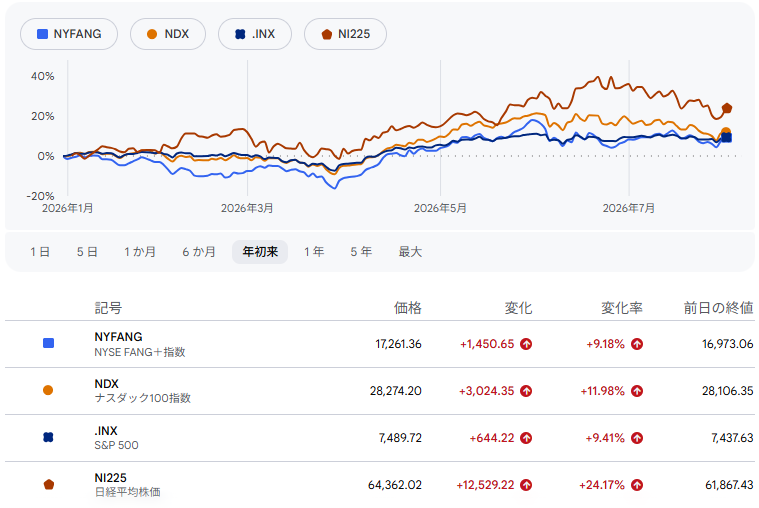This screenshot has height=508, width=759.
Task: Click previous close value 28,106.35
Action: click(728, 391)
